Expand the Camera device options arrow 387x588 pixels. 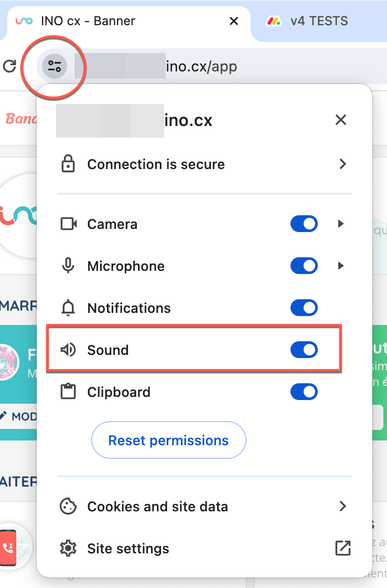click(x=341, y=224)
